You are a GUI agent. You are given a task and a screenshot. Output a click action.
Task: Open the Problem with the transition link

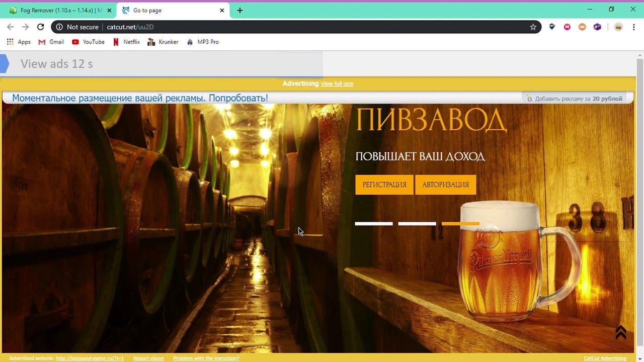206,358
